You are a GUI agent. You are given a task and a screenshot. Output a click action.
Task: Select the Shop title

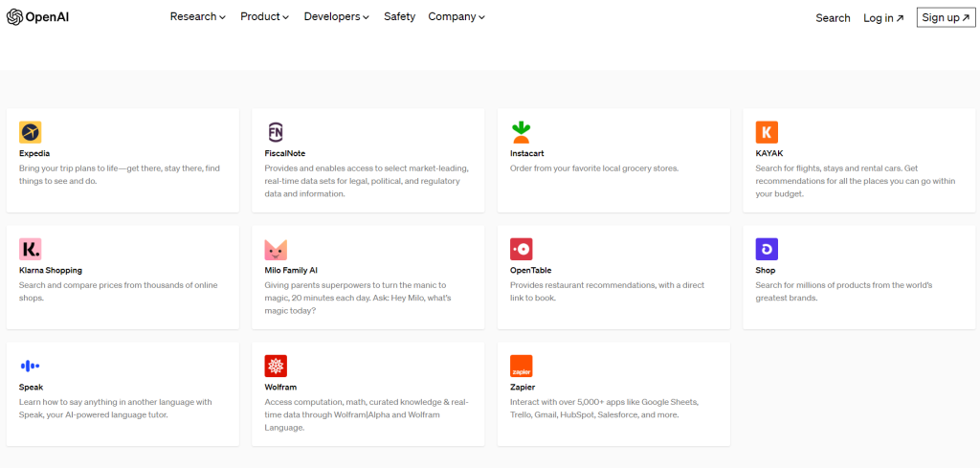coord(766,270)
